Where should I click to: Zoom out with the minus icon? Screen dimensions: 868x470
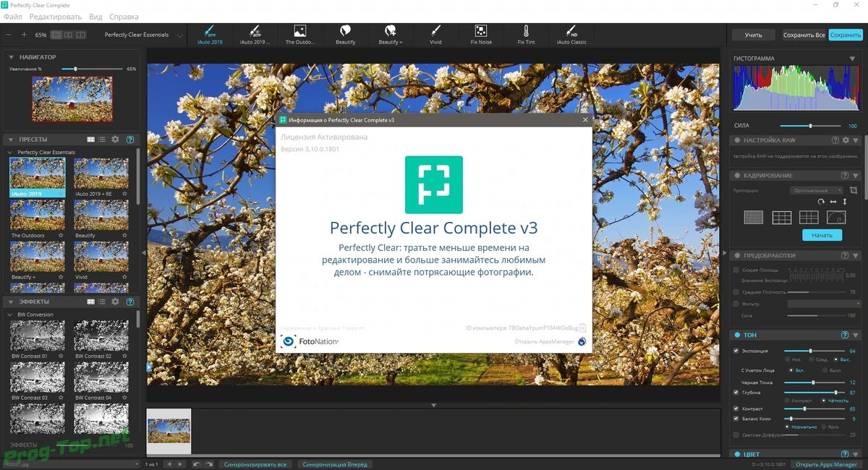tap(9, 35)
